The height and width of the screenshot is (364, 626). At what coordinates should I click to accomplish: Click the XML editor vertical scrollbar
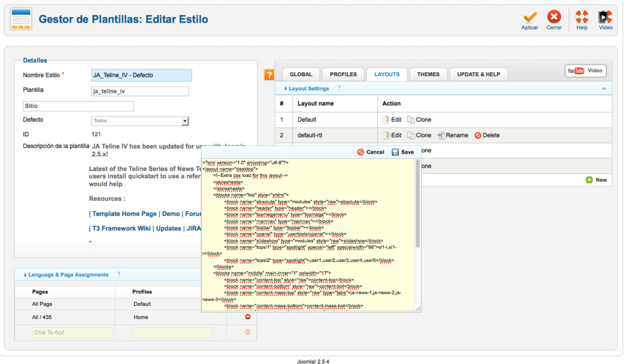click(x=418, y=204)
